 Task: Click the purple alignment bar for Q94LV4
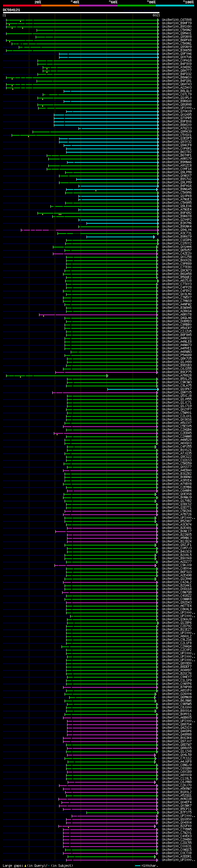coord(90,230)
